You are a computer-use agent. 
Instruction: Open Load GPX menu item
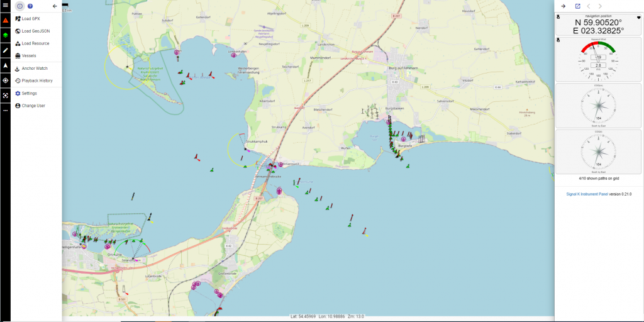[x=35, y=19]
